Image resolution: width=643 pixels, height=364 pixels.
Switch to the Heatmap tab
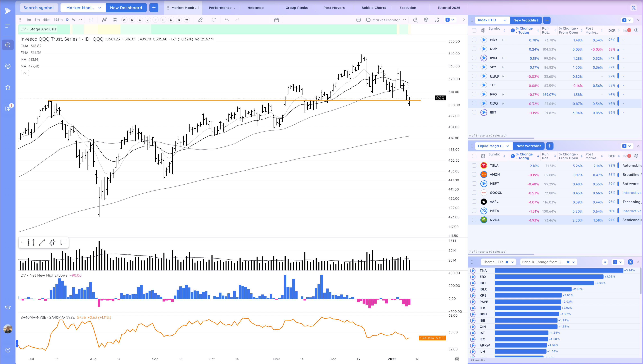point(255,8)
